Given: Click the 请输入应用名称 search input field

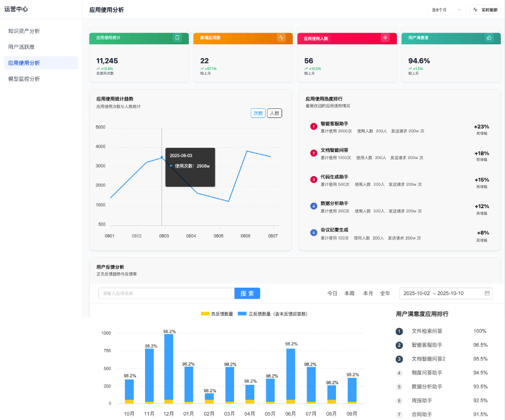Looking at the screenshot, I should 166,294.
